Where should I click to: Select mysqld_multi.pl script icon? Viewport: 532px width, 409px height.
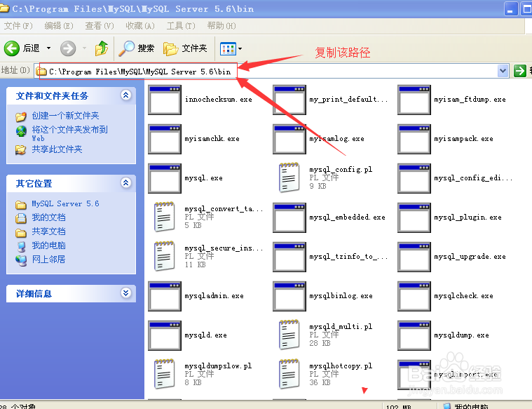click(289, 335)
